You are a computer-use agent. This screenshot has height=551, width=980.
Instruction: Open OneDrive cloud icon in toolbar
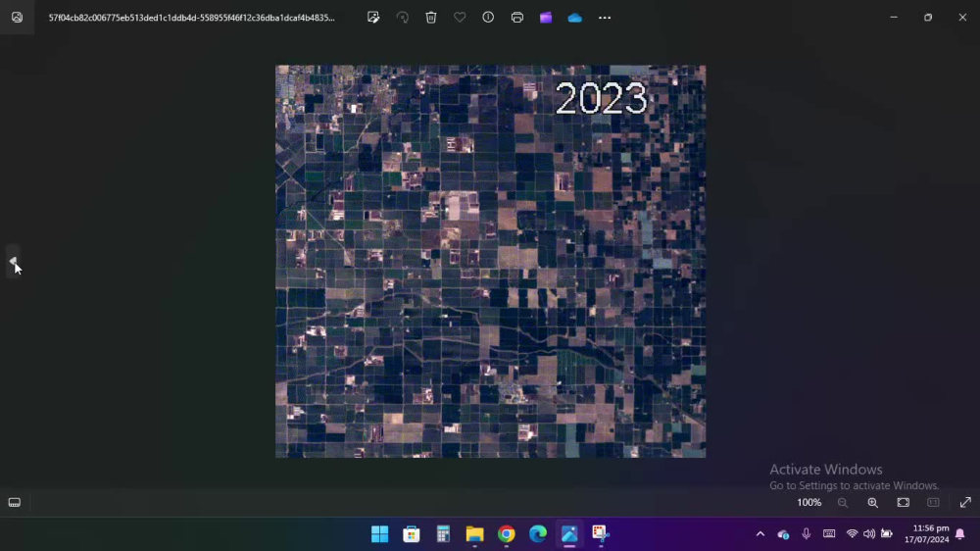(x=574, y=18)
